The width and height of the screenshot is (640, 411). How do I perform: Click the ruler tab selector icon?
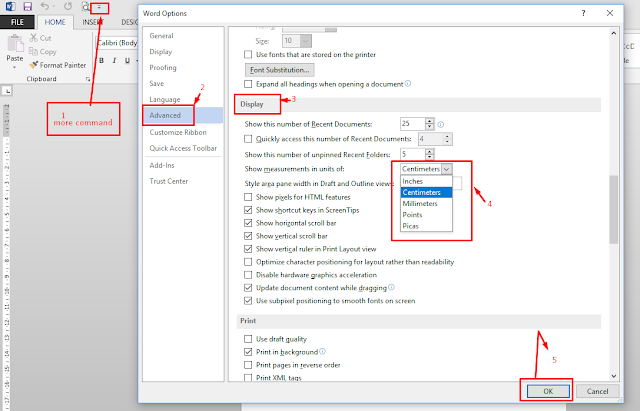(x=7, y=91)
